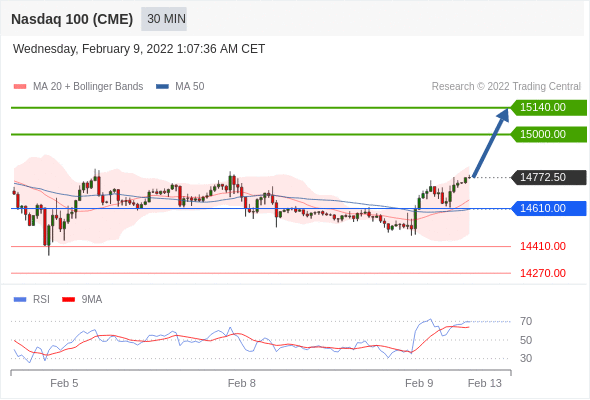Click the Feb 8 date axis marker
Screen dimensions: 590x400
[242, 383]
